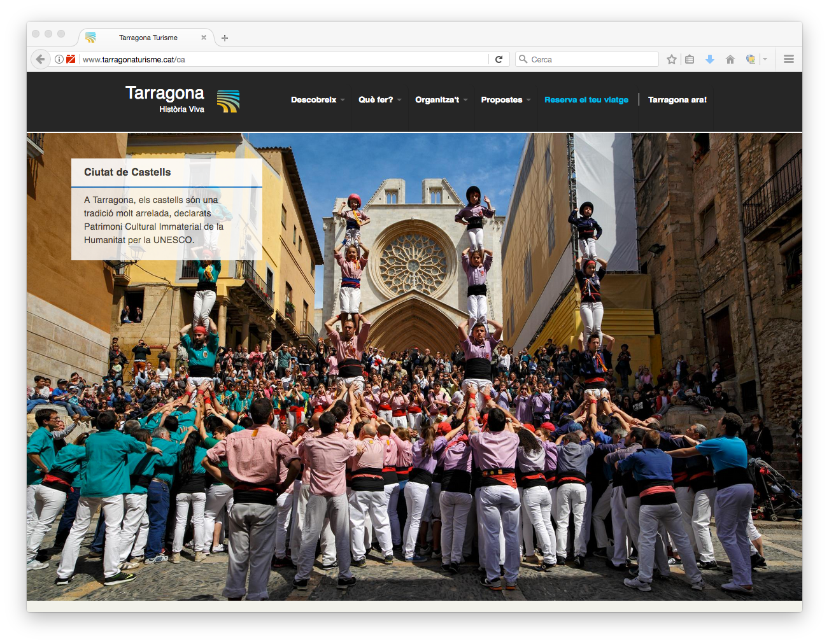Viewport: 829px width, 644px height.
Task: Open the Organitza't dropdown menu
Action: (441, 100)
